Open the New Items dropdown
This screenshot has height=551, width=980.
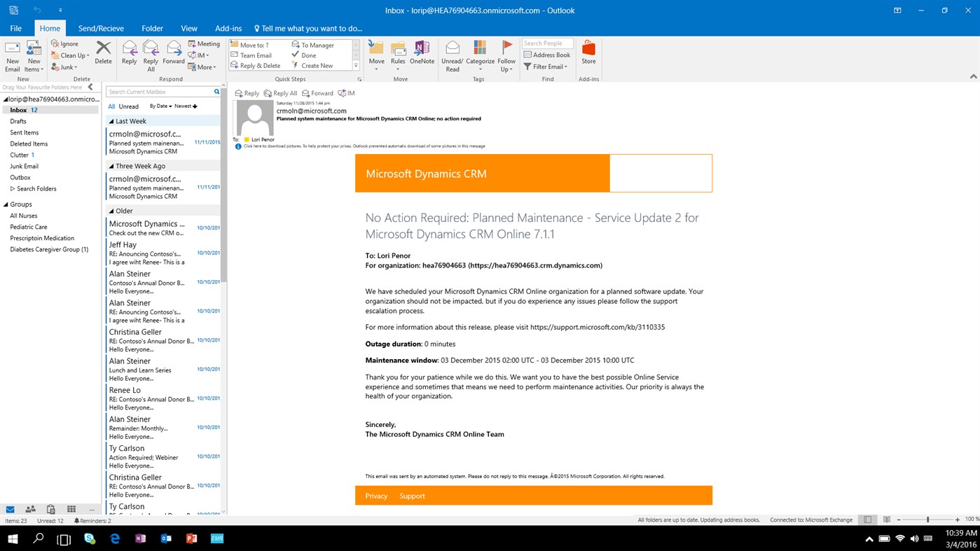(x=34, y=56)
